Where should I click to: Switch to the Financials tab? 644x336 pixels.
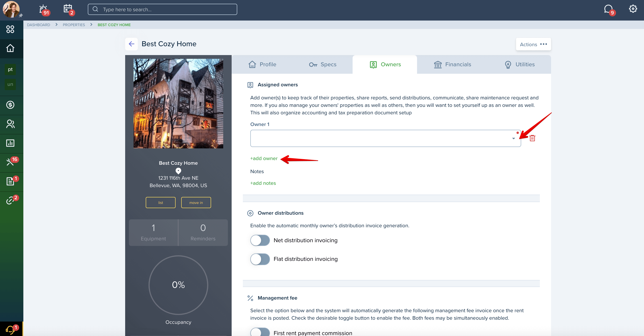(x=453, y=64)
